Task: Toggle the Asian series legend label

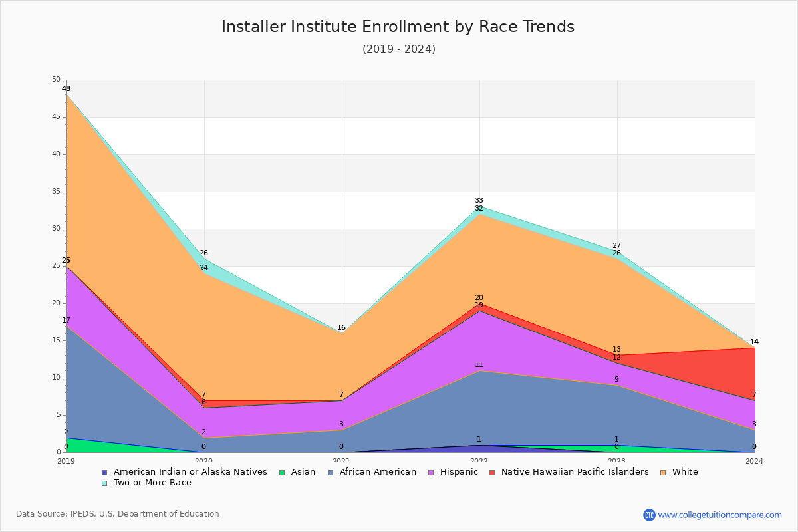Action: coord(303,472)
